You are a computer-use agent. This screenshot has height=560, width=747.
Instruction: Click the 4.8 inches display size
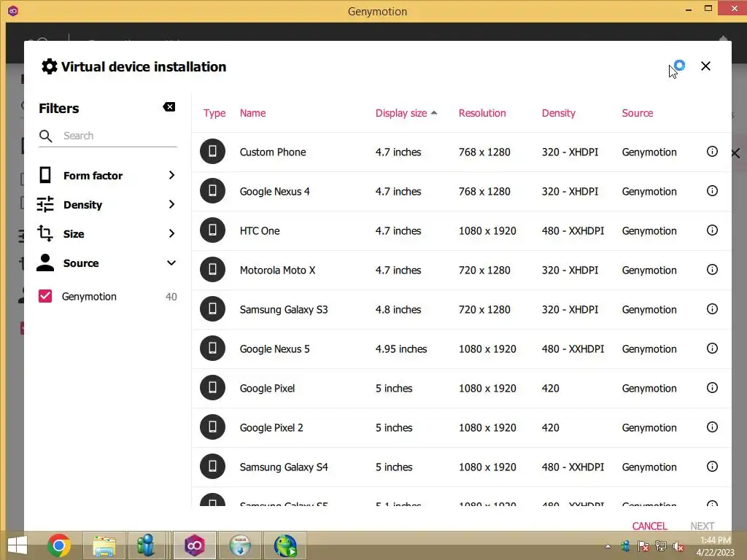(398, 309)
